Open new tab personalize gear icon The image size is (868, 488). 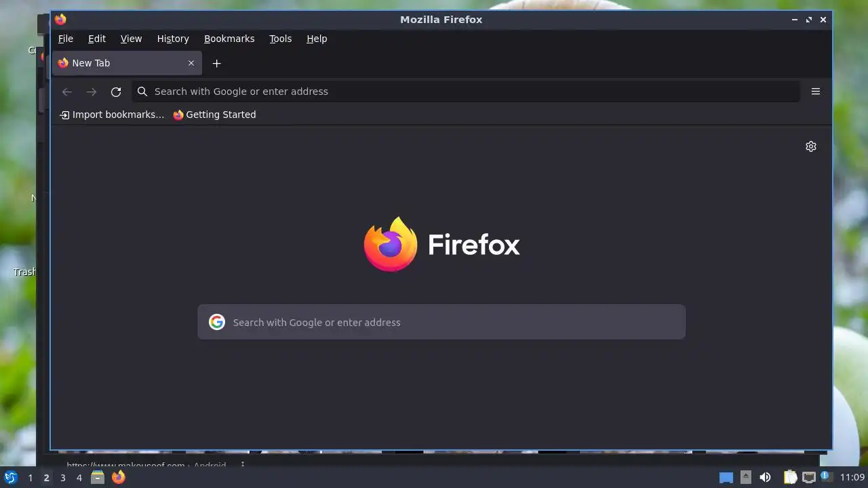click(811, 146)
